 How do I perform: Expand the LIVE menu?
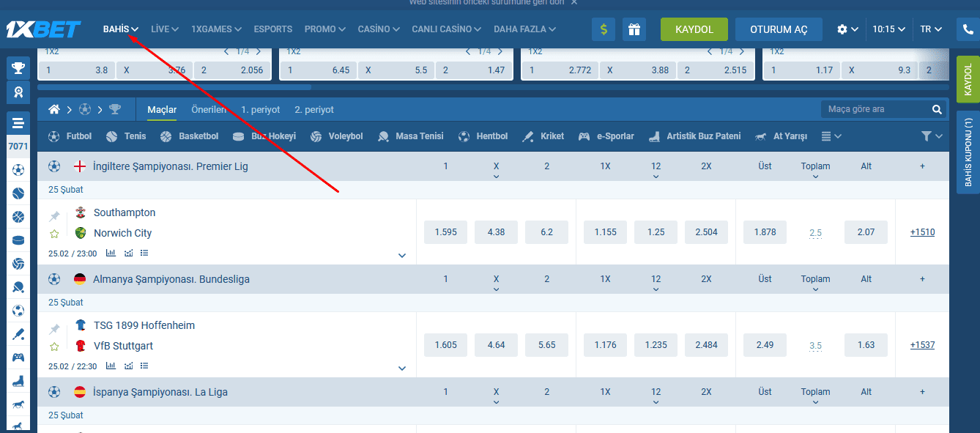coord(165,29)
